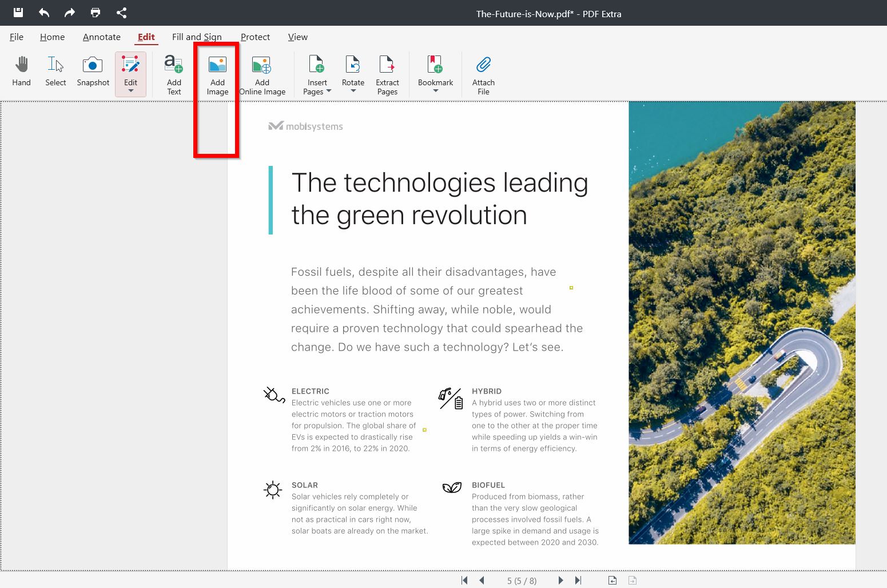This screenshot has height=588, width=887.
Task: Save the document
Action: pos(17,13)
